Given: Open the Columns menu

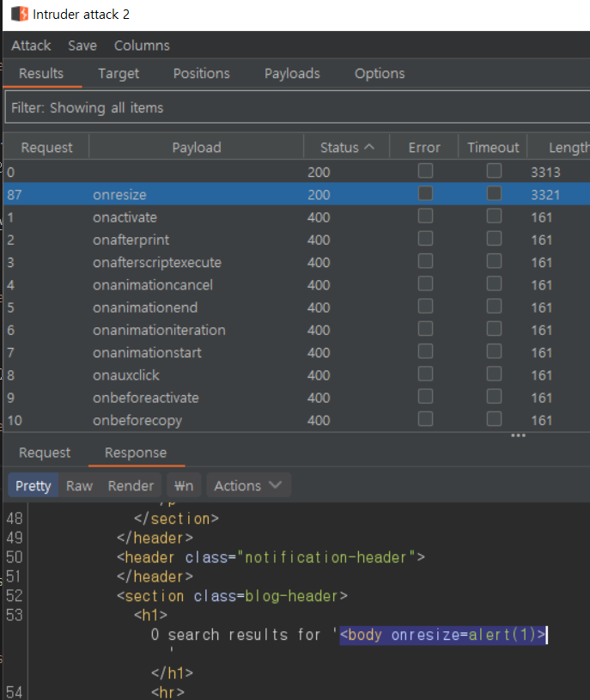Looking at the screenshot, I should (142, 46).
